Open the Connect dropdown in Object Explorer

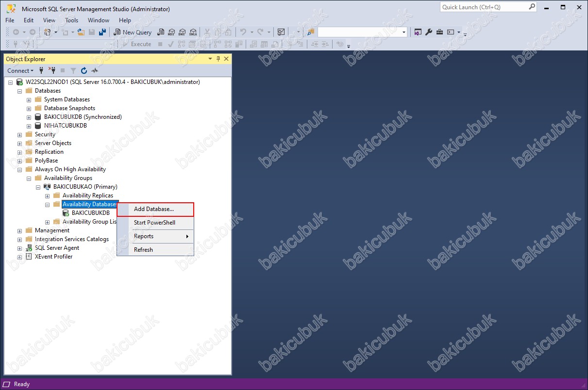(20, 70)
